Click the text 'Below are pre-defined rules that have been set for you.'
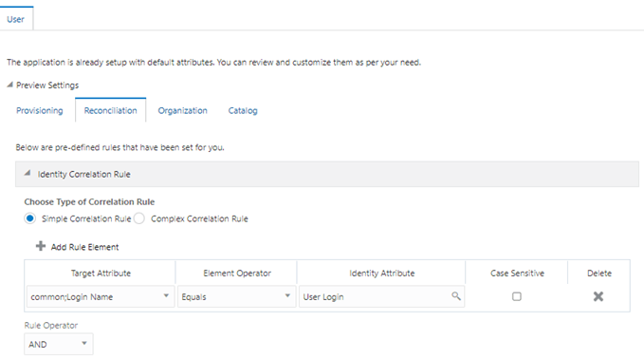This screenshot has width=644, height=359. tap(120, 147)
